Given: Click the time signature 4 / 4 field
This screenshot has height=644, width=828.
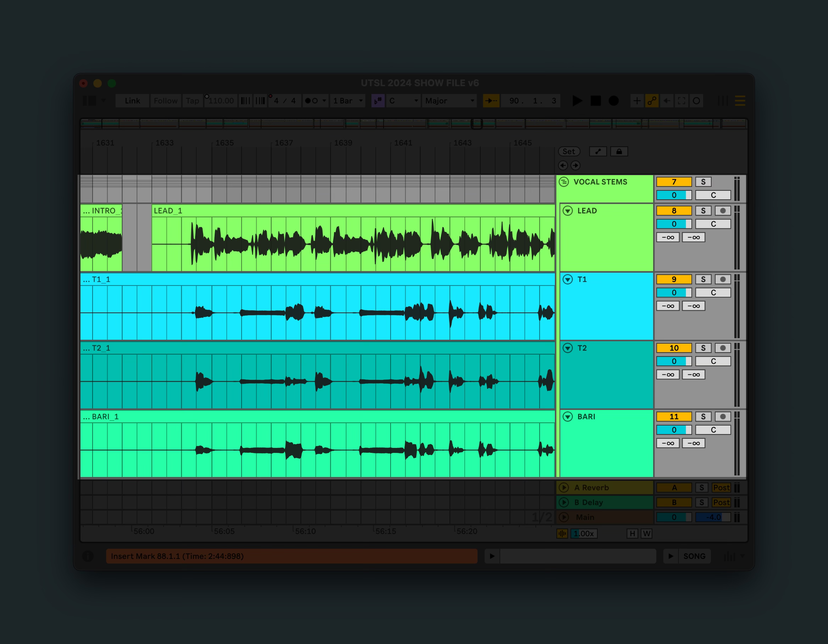Looking at the screenshot, I should click(x=285, y=101).
